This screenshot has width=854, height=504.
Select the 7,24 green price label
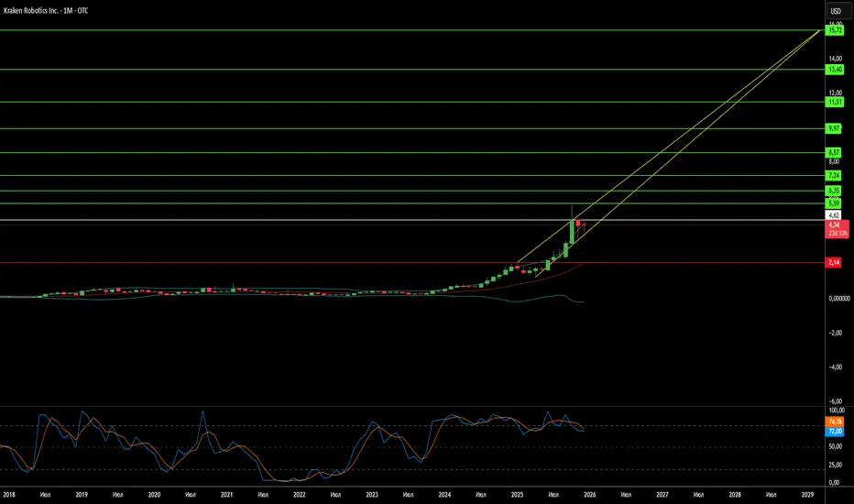(834, 175)
